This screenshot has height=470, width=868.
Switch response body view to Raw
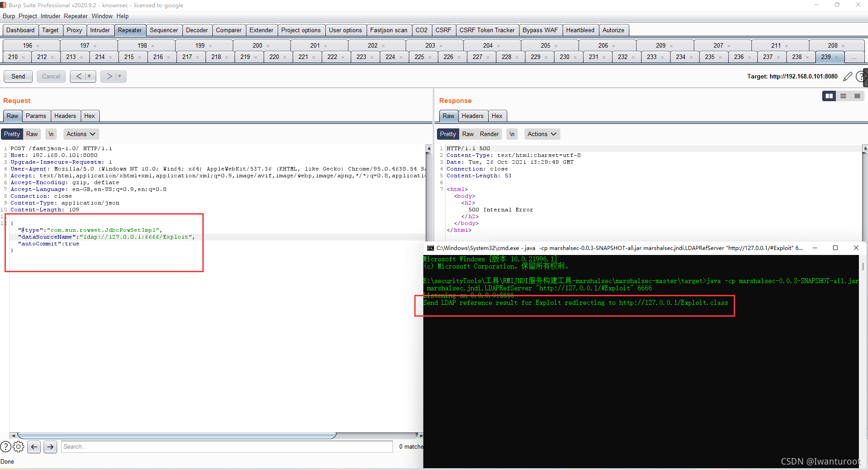tap(468, 134)
